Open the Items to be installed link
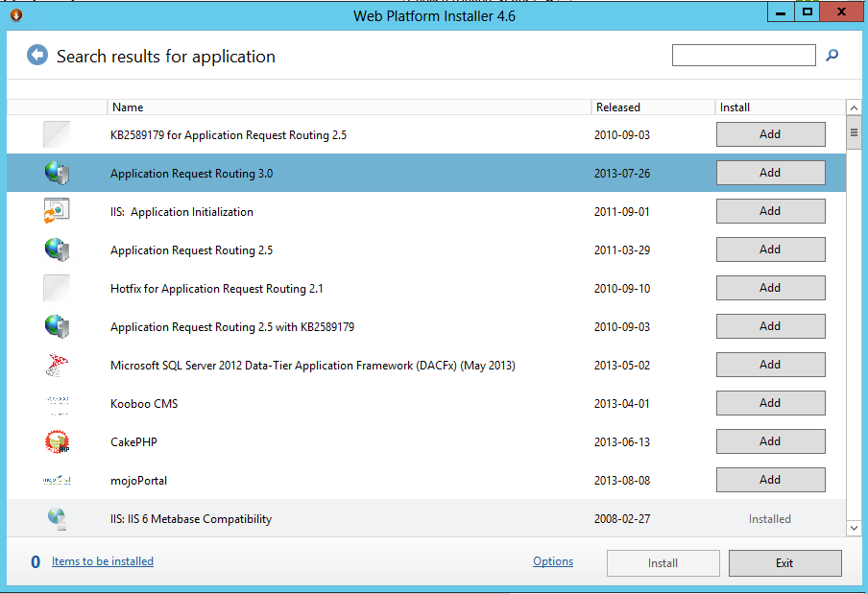The image size is (868, 594). point(103,560)
